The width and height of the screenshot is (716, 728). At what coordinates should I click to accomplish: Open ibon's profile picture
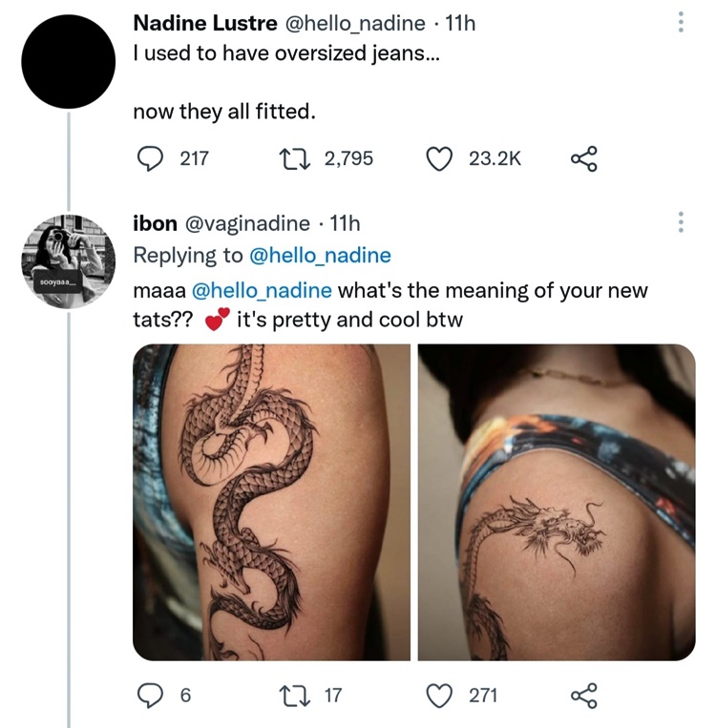coord(68,260)
